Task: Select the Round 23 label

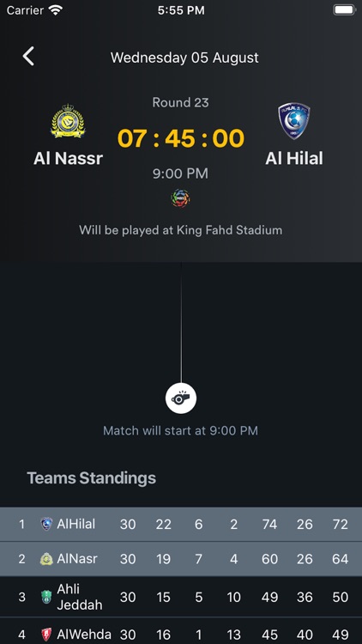Action: click(181, 102)
